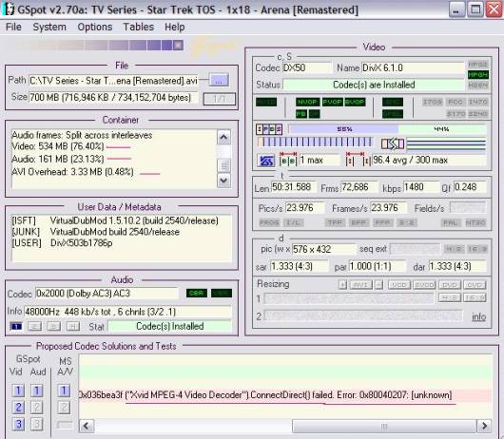
Task: Click the horizontal scrollbar thumb in results
Action: tap(384, 426)
